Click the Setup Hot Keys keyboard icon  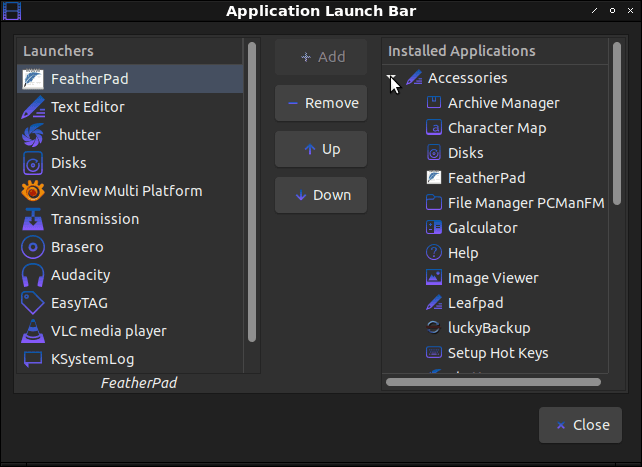[434, 353]
